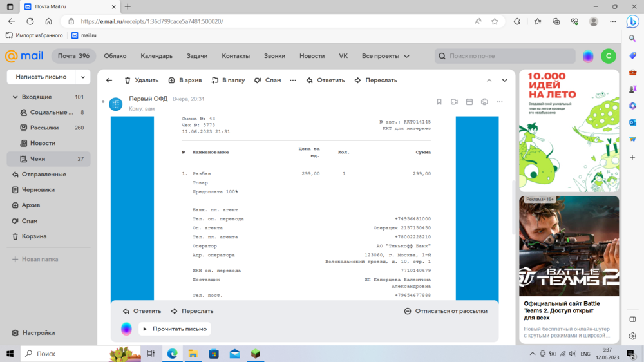
Task: Open the Архив folder
Action: coord(48,205)
